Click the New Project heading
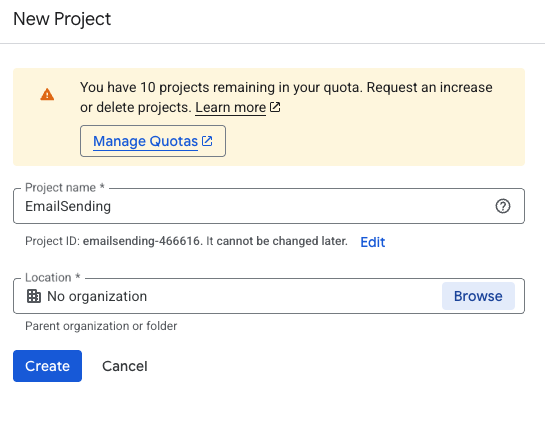Viewport: 545px width, 430px height. (62, 19)
